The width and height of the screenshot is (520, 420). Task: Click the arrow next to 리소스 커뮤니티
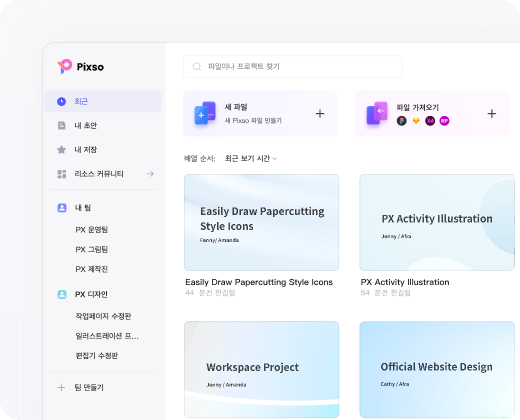(150, 174)
